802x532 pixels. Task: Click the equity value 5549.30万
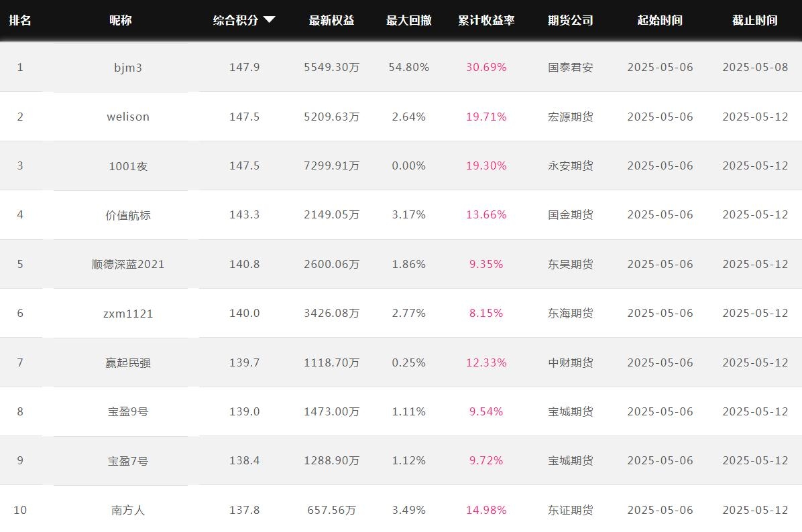coord(331,68)
